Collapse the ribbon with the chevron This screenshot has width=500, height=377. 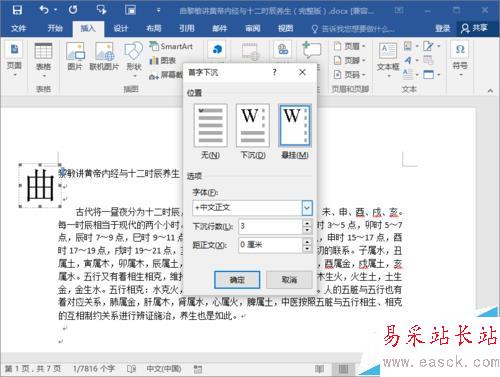coord(490,90)
